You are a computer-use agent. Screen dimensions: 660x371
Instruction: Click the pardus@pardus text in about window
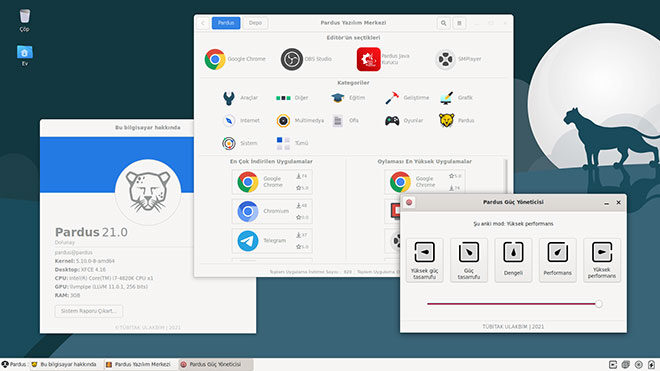pyautogui.click(x=74, y=253)
